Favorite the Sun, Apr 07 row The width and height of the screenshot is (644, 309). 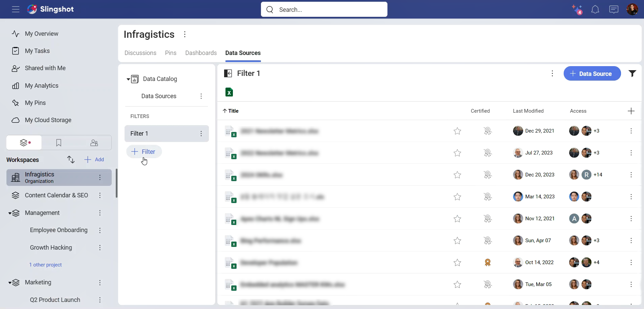point(457,241)
